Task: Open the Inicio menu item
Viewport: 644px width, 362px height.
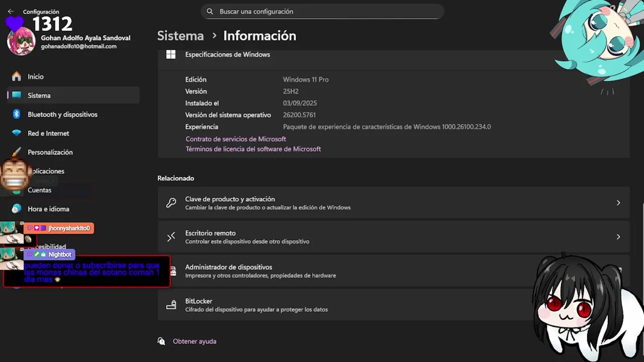Action: 73,76
